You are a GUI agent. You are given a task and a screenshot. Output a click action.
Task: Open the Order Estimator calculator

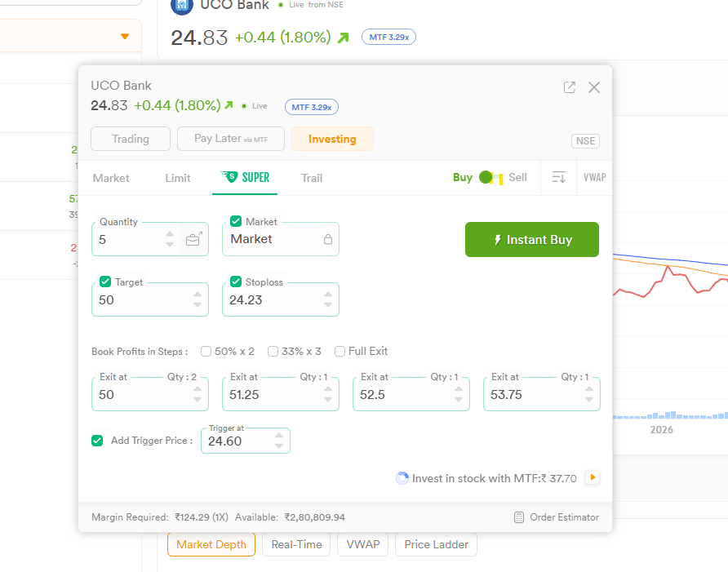pos(519,517)
